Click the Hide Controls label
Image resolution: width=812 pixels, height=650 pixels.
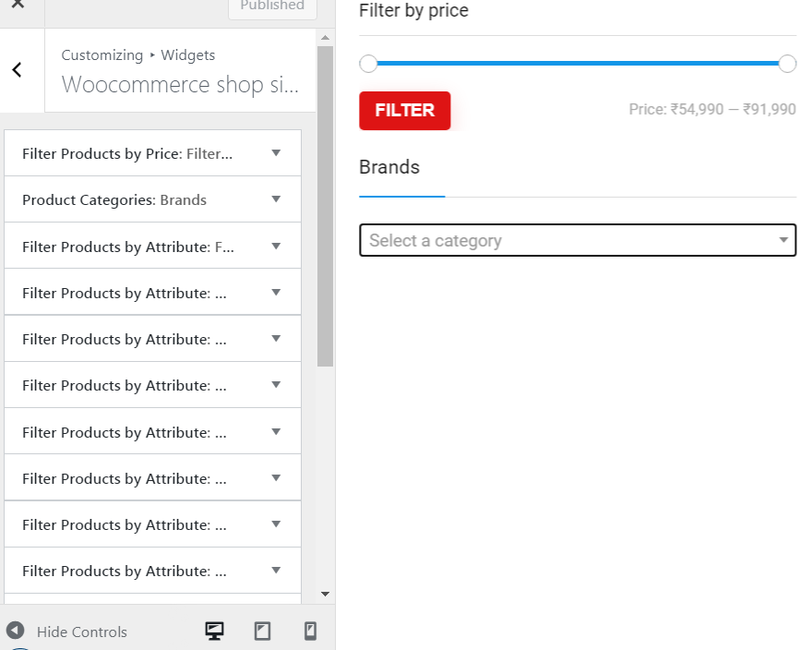(82, 632)
